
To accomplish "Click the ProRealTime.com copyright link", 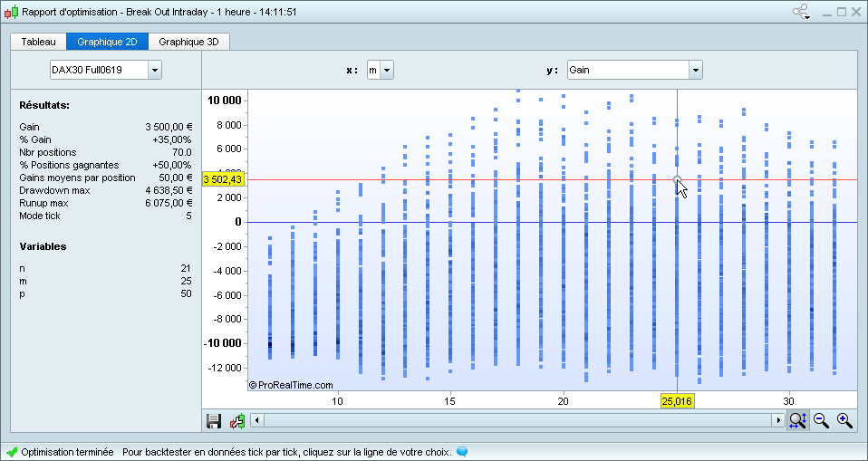I will click(x=291, y=385).
